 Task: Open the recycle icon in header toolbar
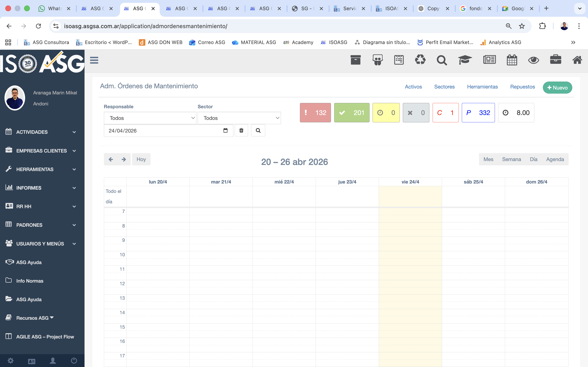point(420,60)
